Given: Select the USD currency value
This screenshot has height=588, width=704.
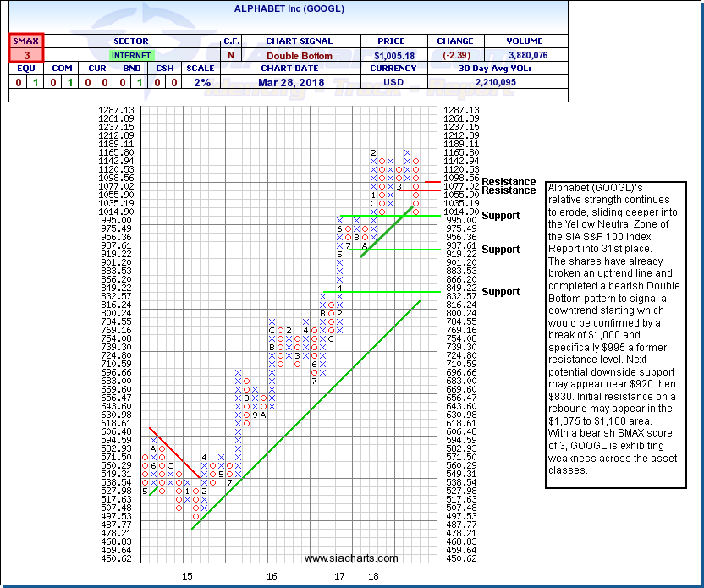Looking at the screenshot, I should [x=393, y=83].
